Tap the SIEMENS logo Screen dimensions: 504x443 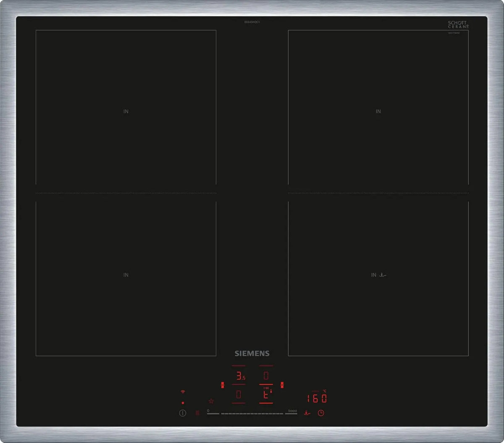[x=252, y=354]
